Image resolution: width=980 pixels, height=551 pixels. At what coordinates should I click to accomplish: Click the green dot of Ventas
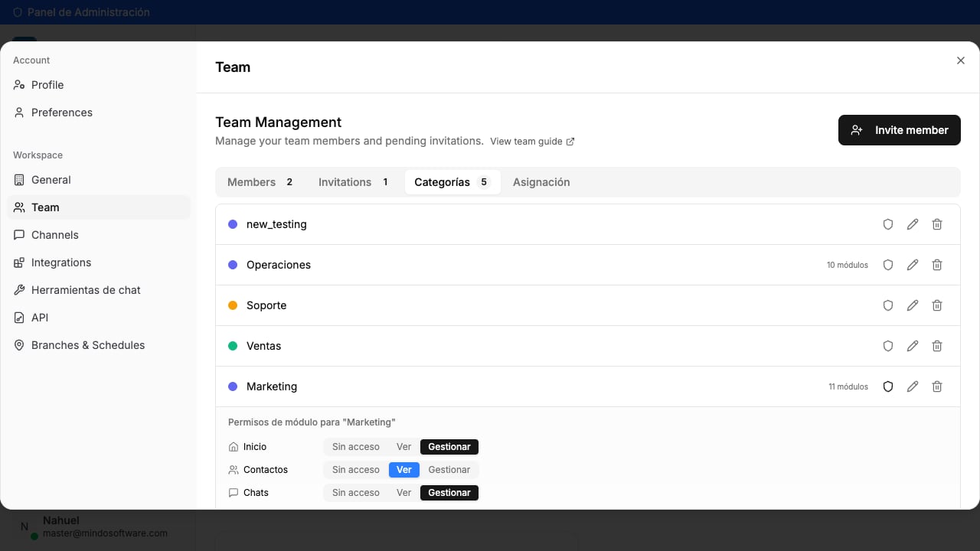[233, 346]
